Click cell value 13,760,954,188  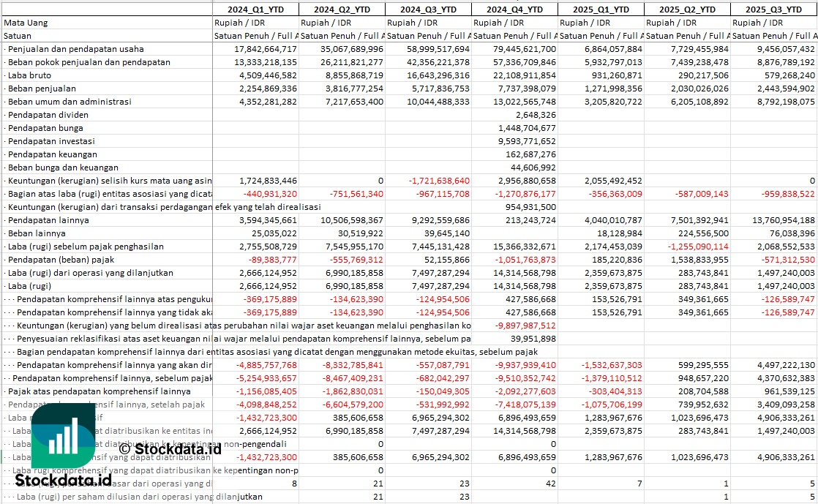[x=784, y=220]
